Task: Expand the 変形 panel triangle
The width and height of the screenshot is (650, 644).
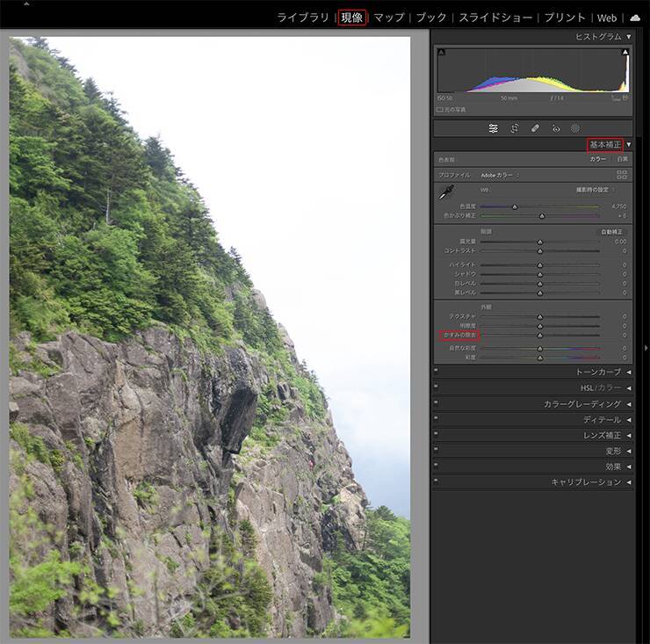Action: point(629,452)
